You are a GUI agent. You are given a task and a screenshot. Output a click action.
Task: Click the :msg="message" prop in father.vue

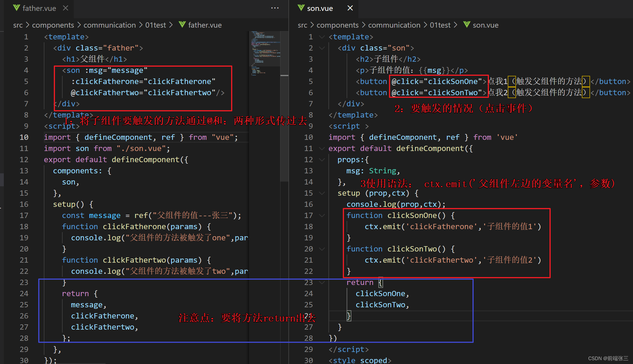[116, 70]
